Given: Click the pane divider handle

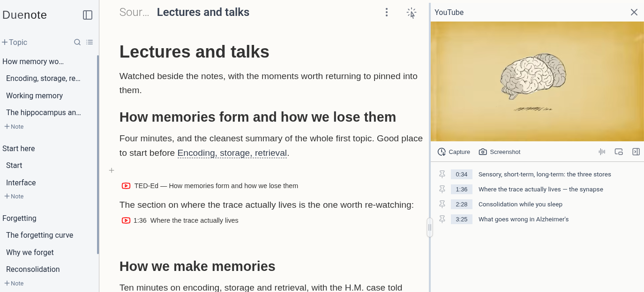Looking at the screenshot, I should [429, 227].
